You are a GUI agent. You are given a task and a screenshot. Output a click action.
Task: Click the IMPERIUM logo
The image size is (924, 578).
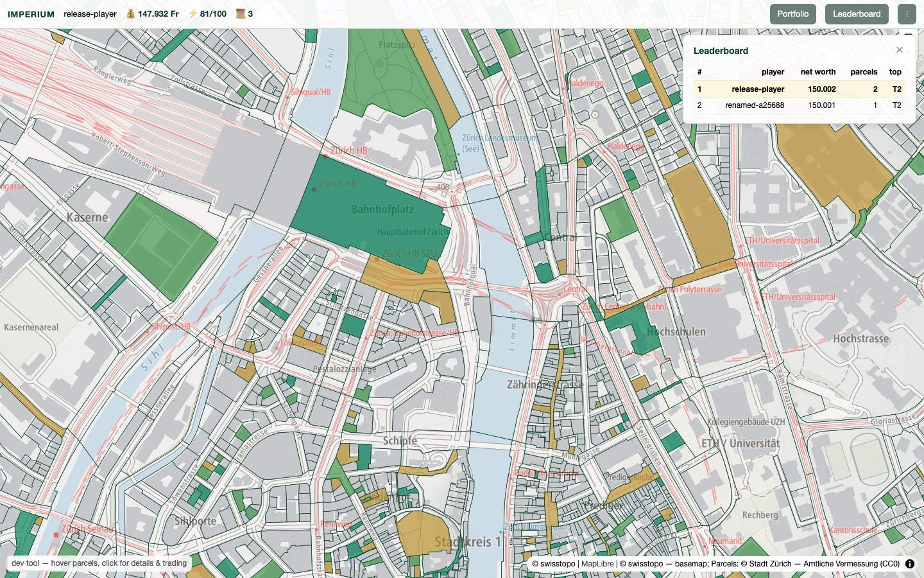(x=31, y=14)
